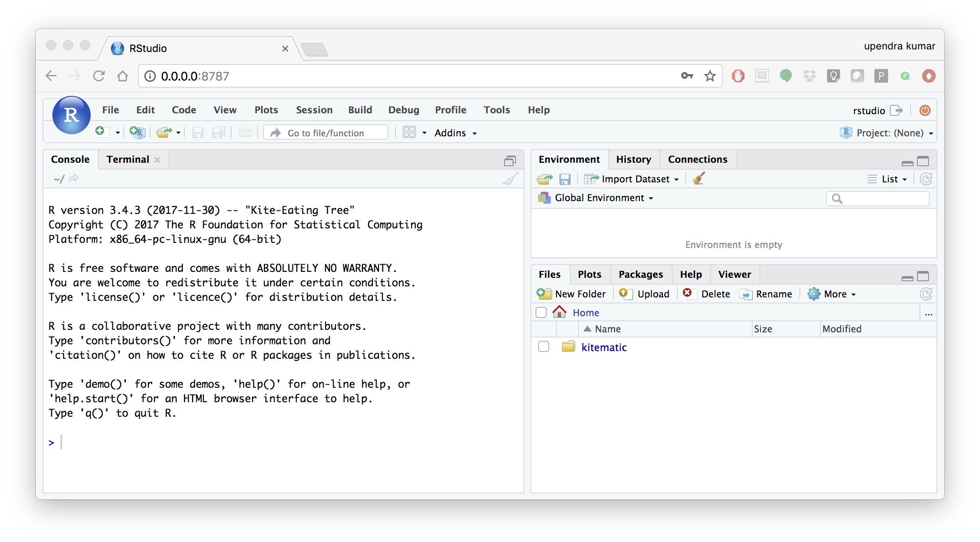980x542 pixels.
Task: Refresh the file listing
Action: [x=926, y=294]
